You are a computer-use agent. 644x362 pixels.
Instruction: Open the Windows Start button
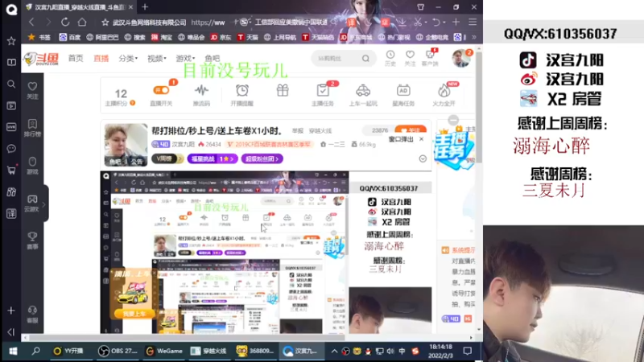click(13, 351)
